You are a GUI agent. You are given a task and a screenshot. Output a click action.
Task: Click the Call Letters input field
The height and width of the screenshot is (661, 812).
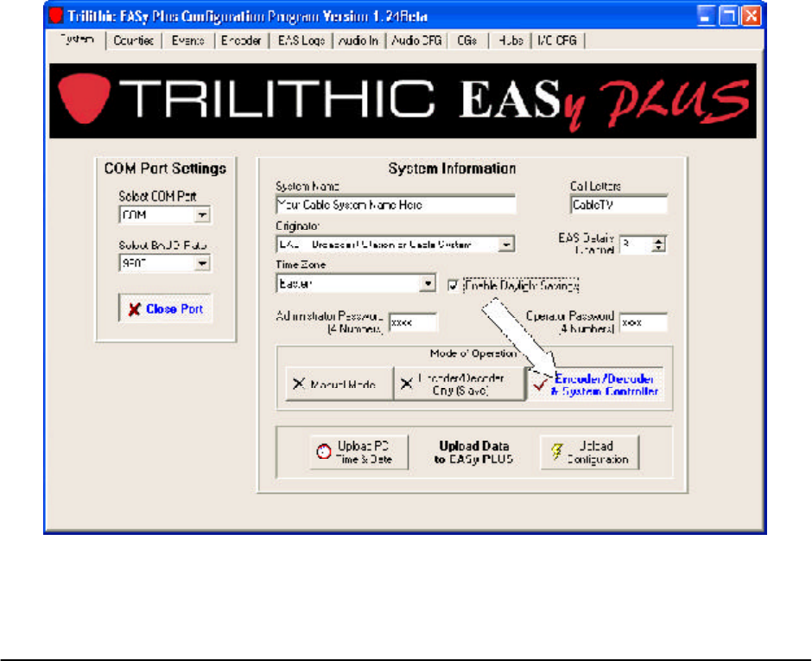pyautogui.click(x=619, y=205)
